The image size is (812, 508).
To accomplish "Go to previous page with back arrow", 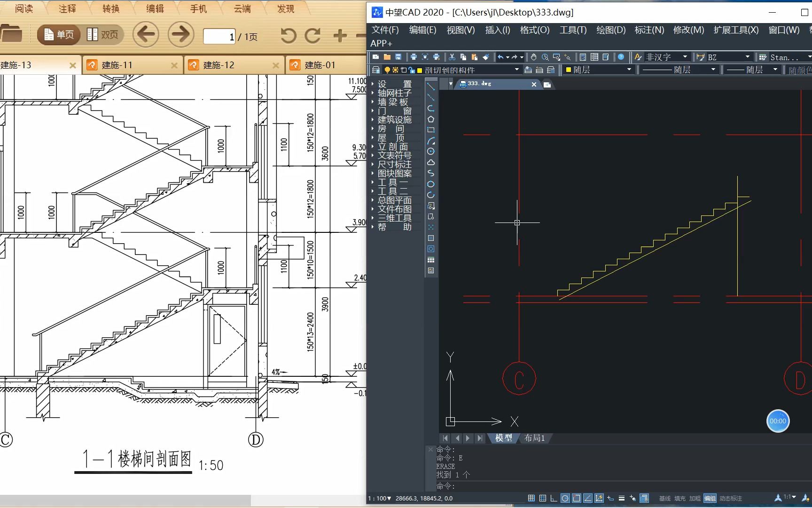I will click(146, 34).
